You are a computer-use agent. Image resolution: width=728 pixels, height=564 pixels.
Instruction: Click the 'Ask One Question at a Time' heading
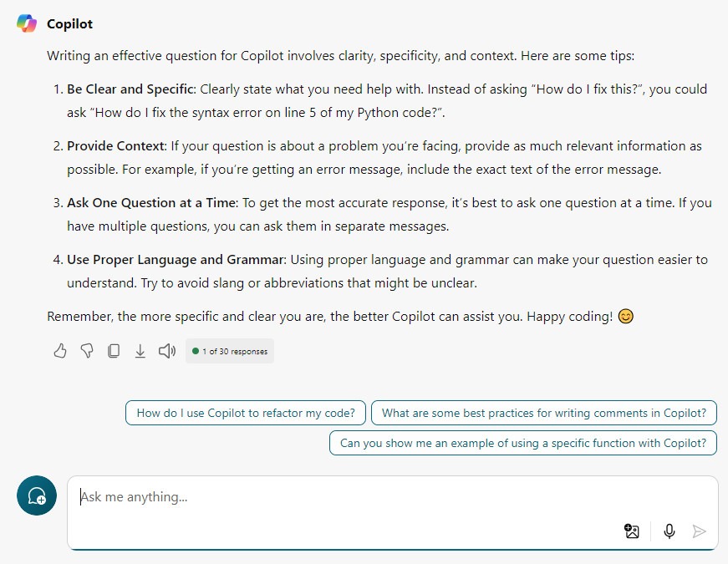(151, 203)
